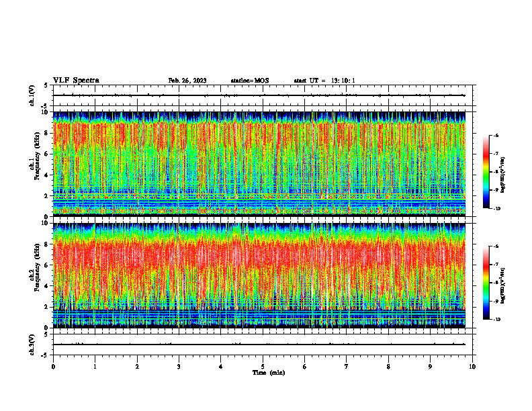532x411 pixels.
Task: Click the 'station=MOS' label
Action: 250,81
